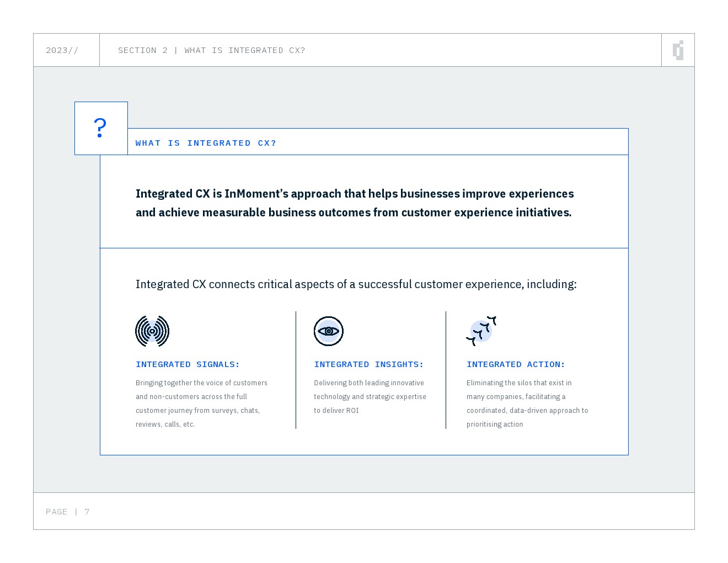Click the blue question mark icon
728x563 pixels.
100,128
